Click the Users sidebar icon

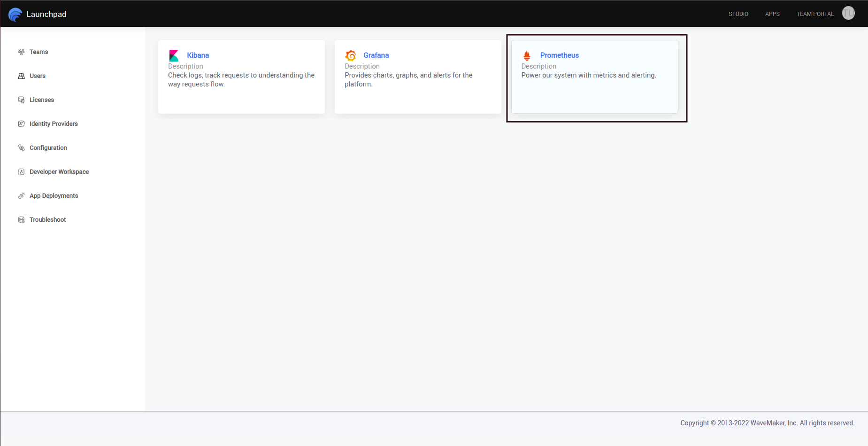pos(21,76)
